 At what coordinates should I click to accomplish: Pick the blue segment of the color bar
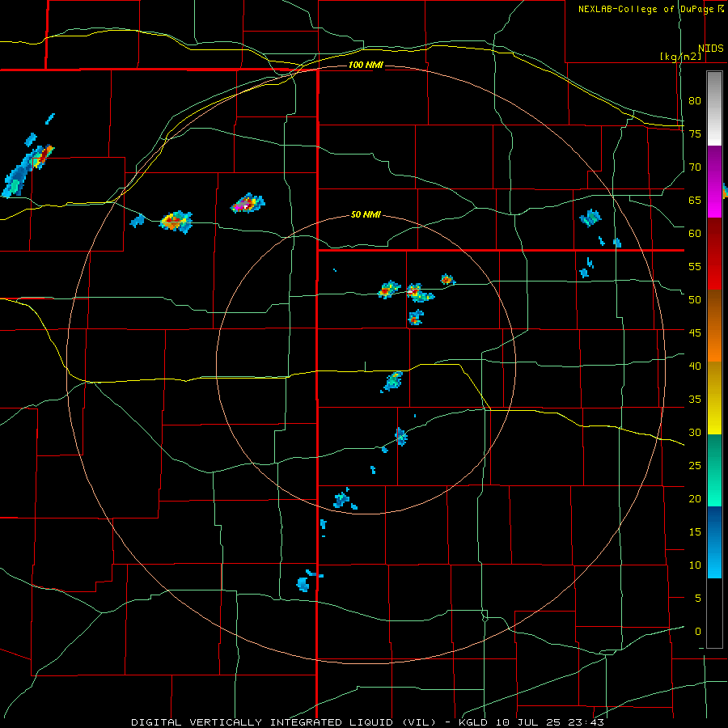pos(714,542)
